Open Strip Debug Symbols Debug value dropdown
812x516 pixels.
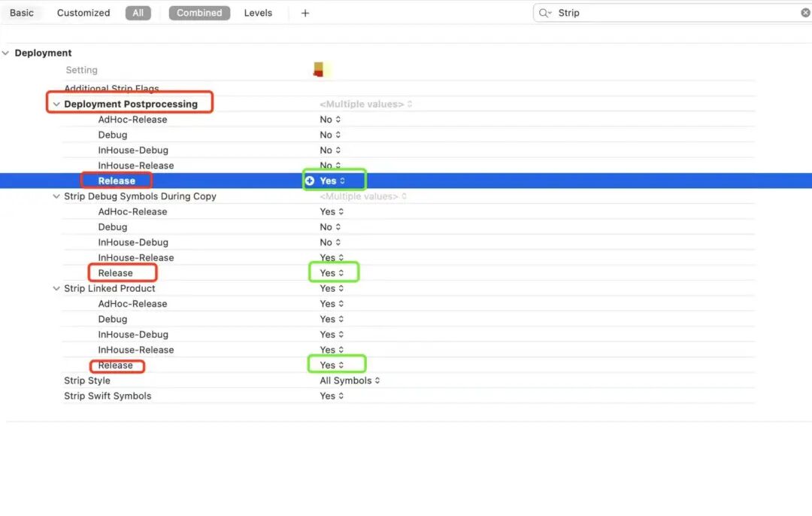tap(330, 227)
